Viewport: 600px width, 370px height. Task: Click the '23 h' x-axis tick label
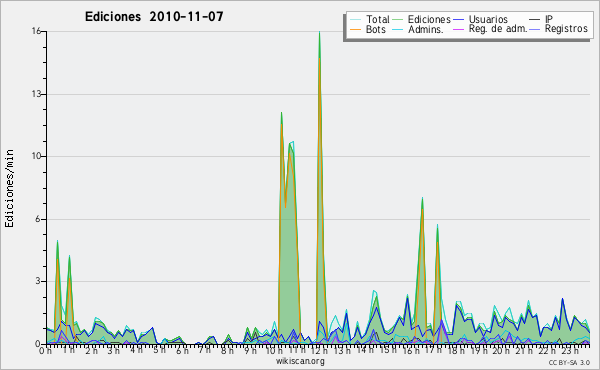570,350
